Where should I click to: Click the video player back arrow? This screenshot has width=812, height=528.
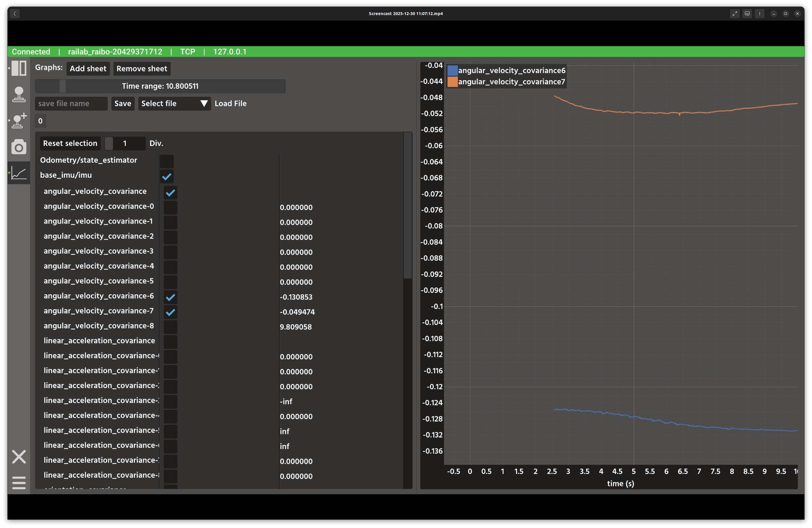(x=15, y=14)
